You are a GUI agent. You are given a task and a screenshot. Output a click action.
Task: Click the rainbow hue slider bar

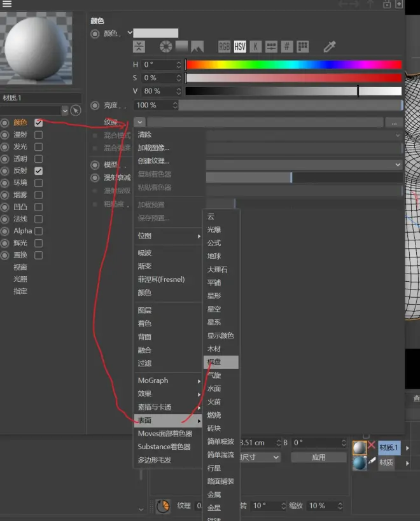[x=293, y=64]
